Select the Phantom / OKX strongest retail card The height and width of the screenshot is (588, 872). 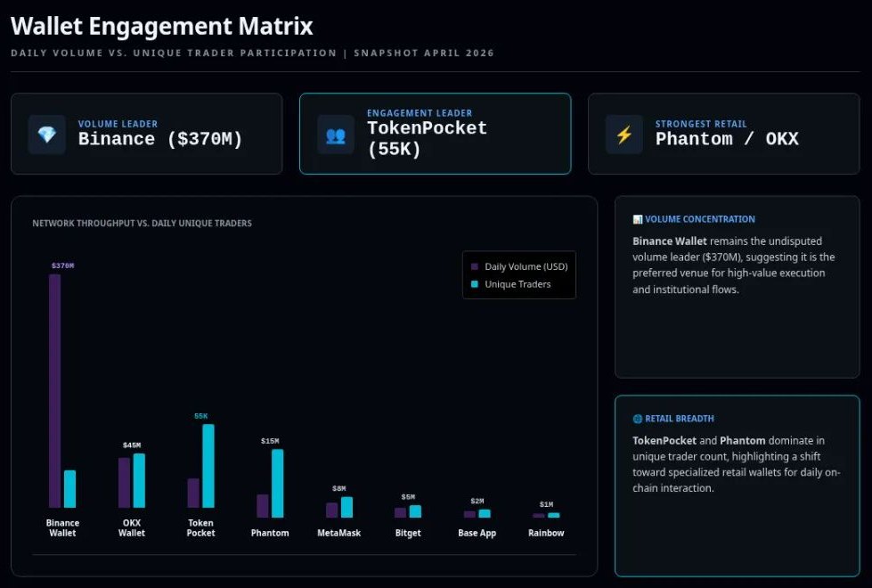[x=723, y=134]
